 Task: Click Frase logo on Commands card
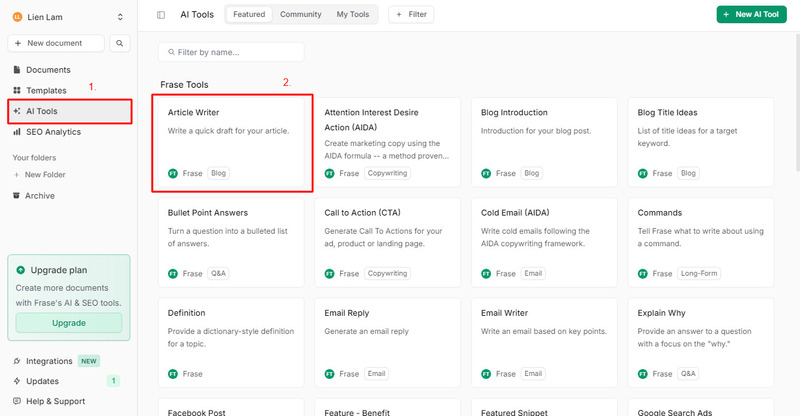[643, 274]
